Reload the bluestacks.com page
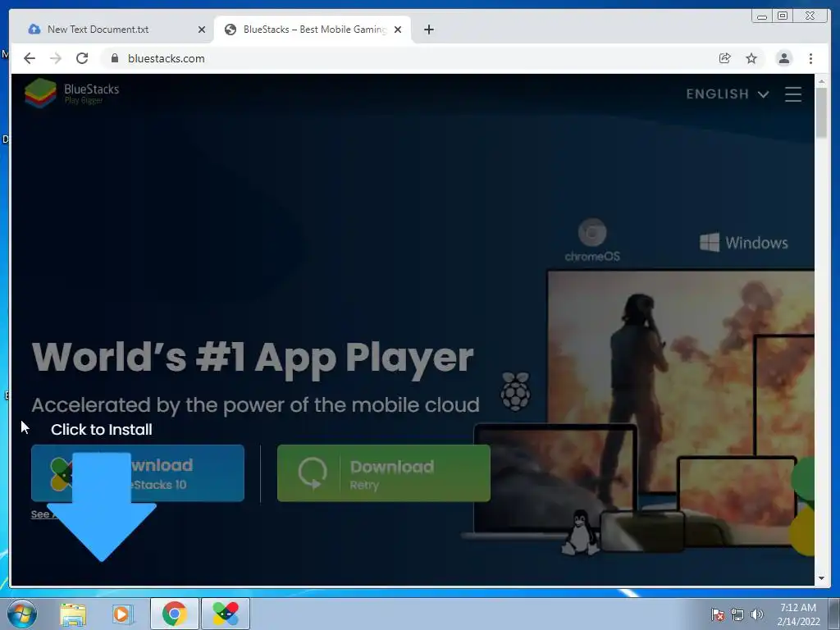The width and height of the screenshot is (840, 630). (82, 58)
